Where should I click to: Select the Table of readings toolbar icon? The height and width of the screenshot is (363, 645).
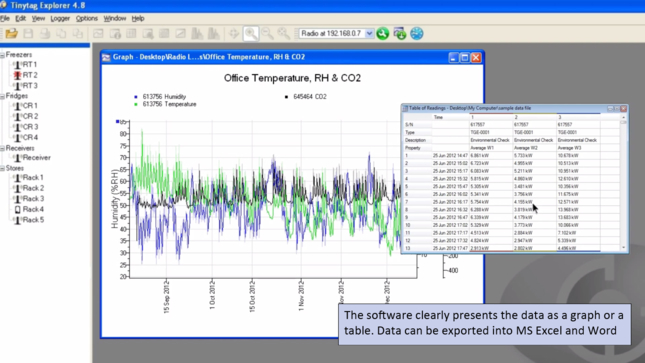pyautogui.click(x=131, y=33)
